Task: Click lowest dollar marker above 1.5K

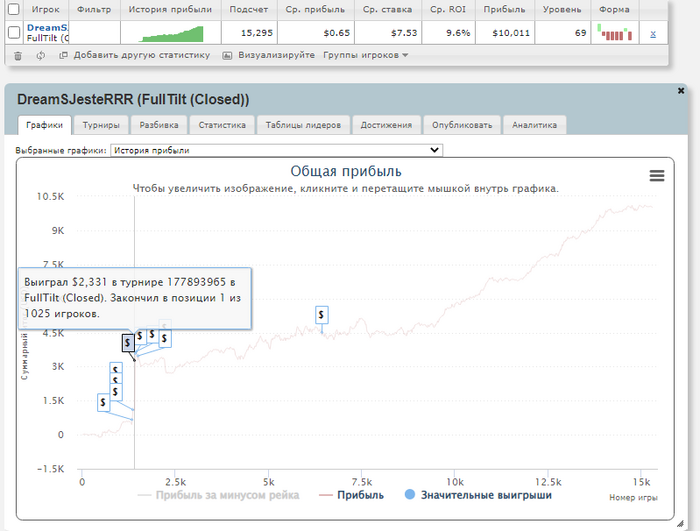Action: pyautogui.click(x=103, y=402)
